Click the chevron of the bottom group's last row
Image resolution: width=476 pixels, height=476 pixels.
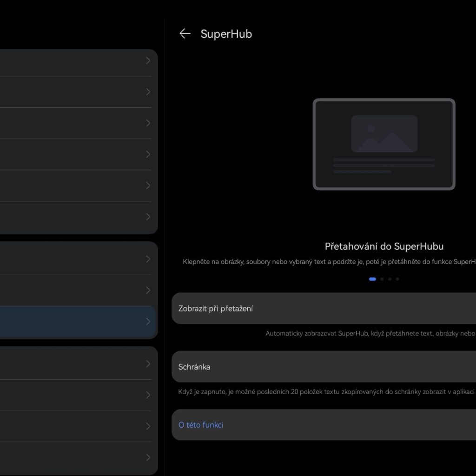[148, 457]
